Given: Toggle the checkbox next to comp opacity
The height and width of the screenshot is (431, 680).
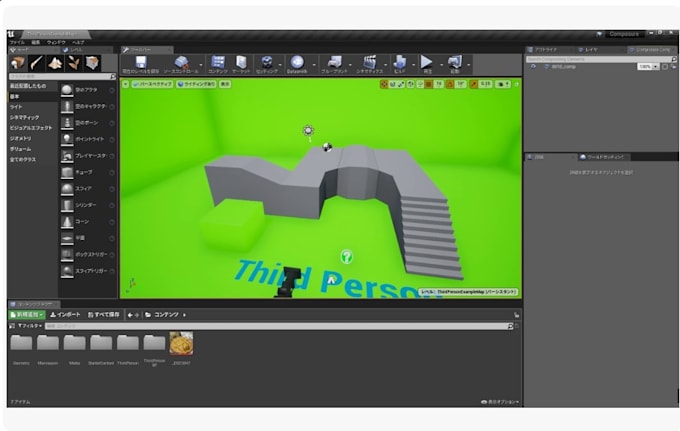Looking at the screenshot, I should pos(665,67).
